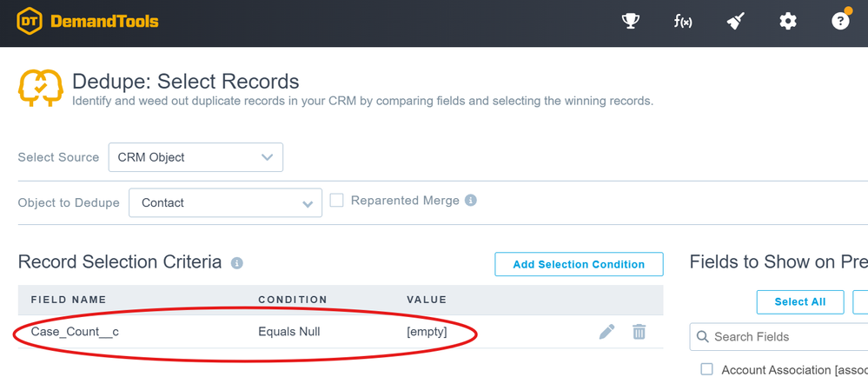Select the Case_Count__c criteria row

point(261,331)
